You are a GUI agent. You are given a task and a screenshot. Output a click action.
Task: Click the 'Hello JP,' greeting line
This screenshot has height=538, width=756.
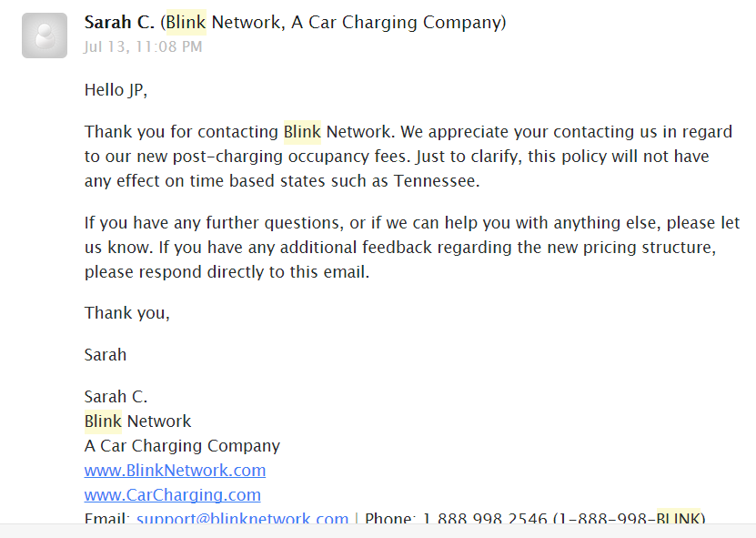click(116, 89)
